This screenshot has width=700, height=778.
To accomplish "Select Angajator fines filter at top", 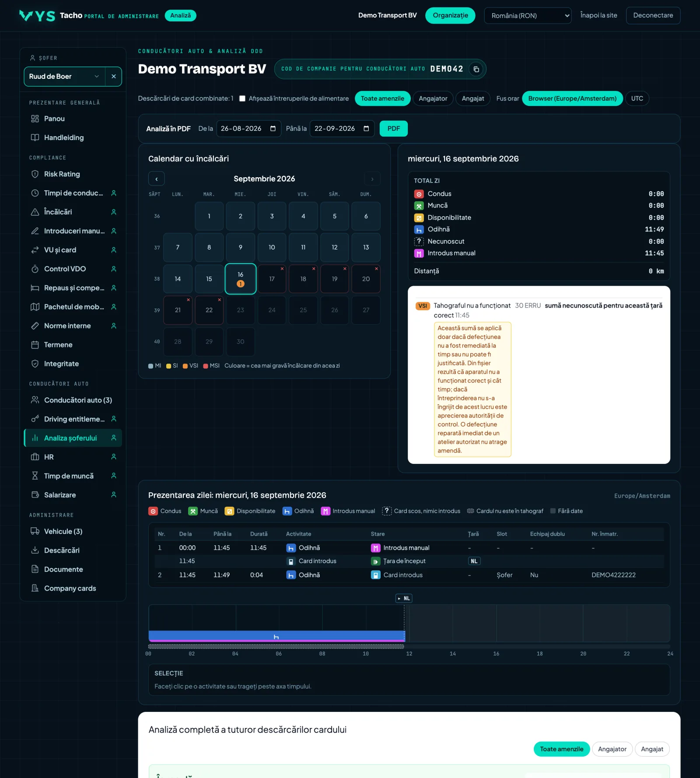I will [433, 98].
